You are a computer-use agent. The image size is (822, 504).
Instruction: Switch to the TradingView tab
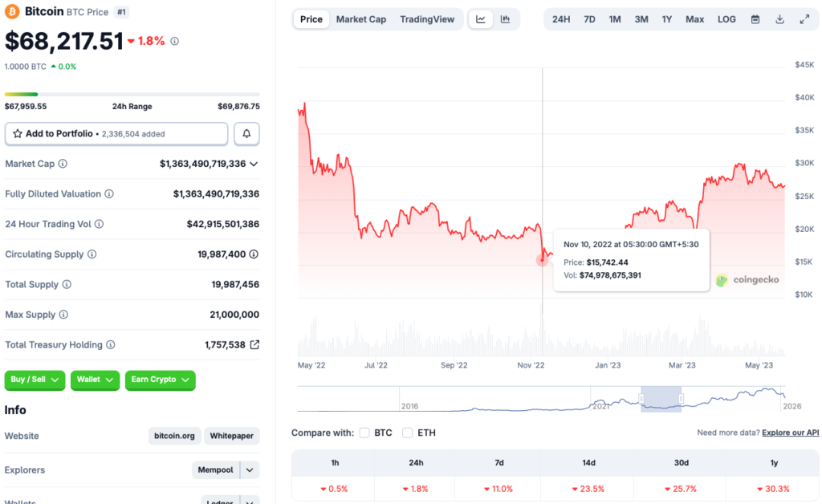pos(428,18)
